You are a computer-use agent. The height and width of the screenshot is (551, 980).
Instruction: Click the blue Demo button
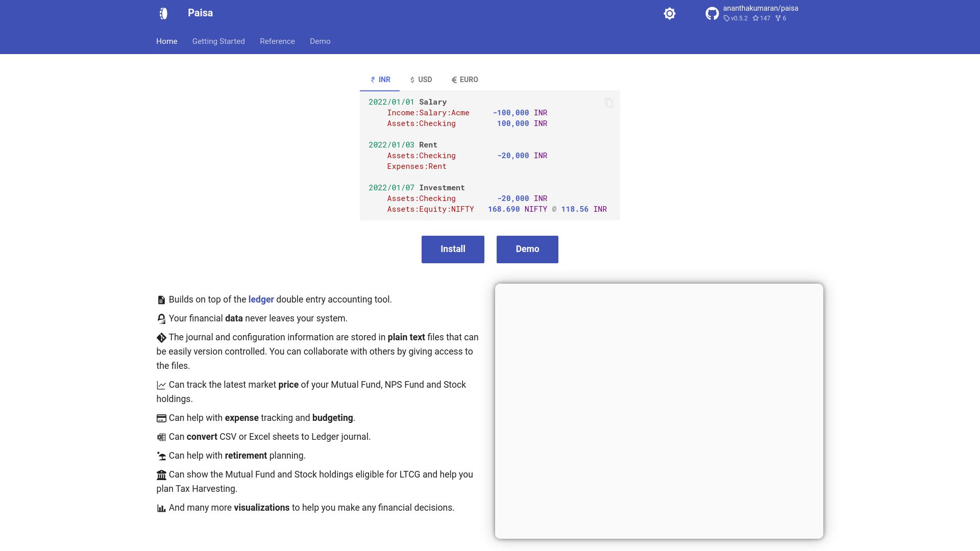click(527, 249)
